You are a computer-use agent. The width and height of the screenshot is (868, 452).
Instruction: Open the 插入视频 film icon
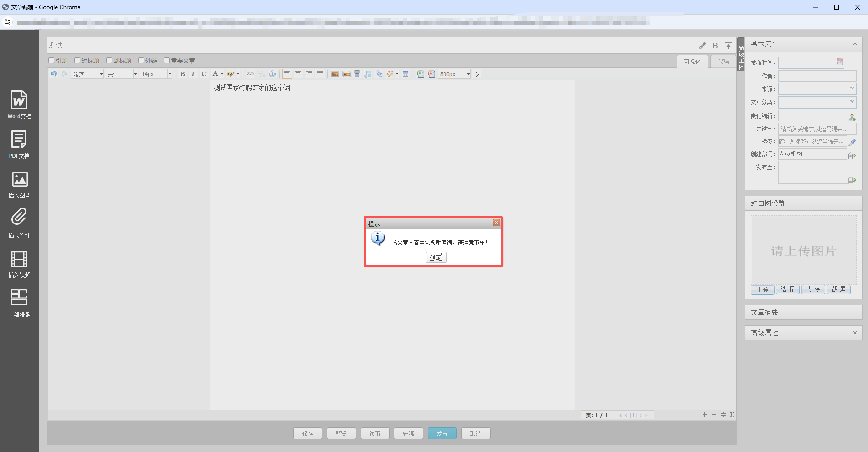19,259
